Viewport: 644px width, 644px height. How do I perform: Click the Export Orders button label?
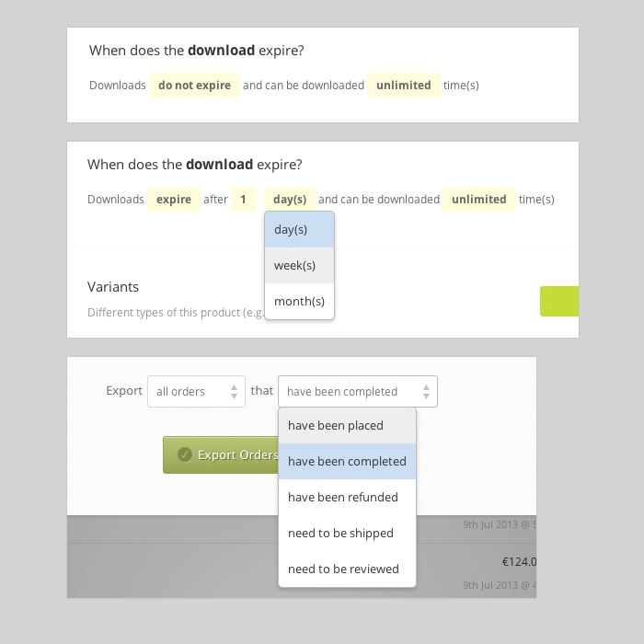click(x=237, y=454)
